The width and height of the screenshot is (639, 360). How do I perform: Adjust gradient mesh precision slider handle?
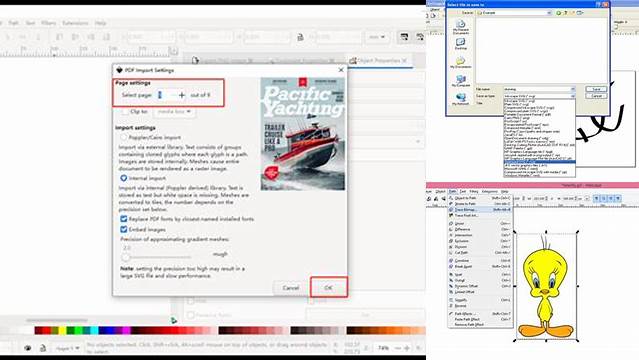[126, 257]
